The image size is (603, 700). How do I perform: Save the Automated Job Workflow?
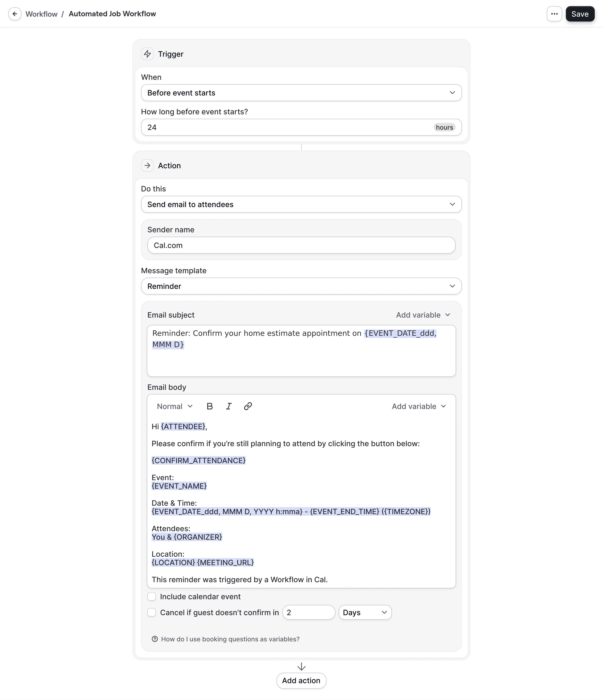(580, 14)
